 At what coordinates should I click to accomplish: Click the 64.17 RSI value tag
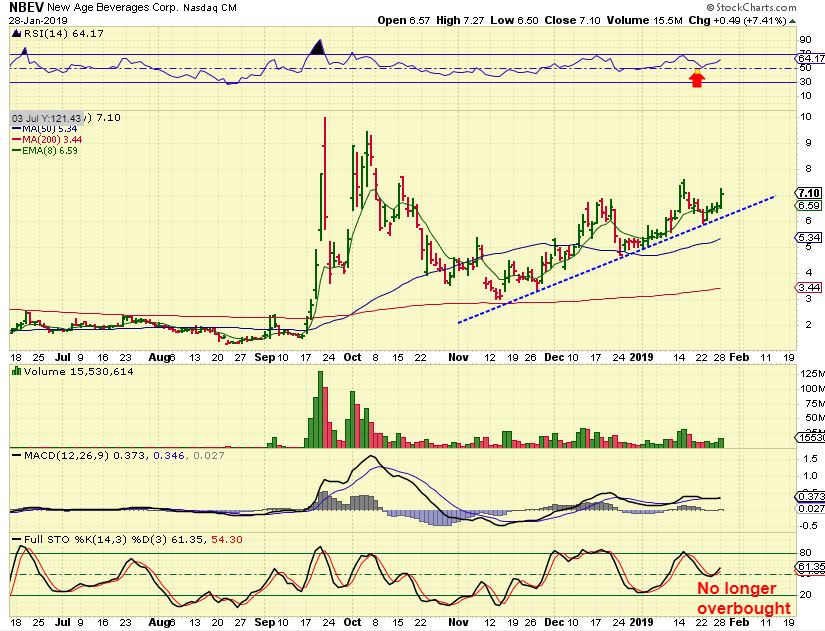point(811,58)
